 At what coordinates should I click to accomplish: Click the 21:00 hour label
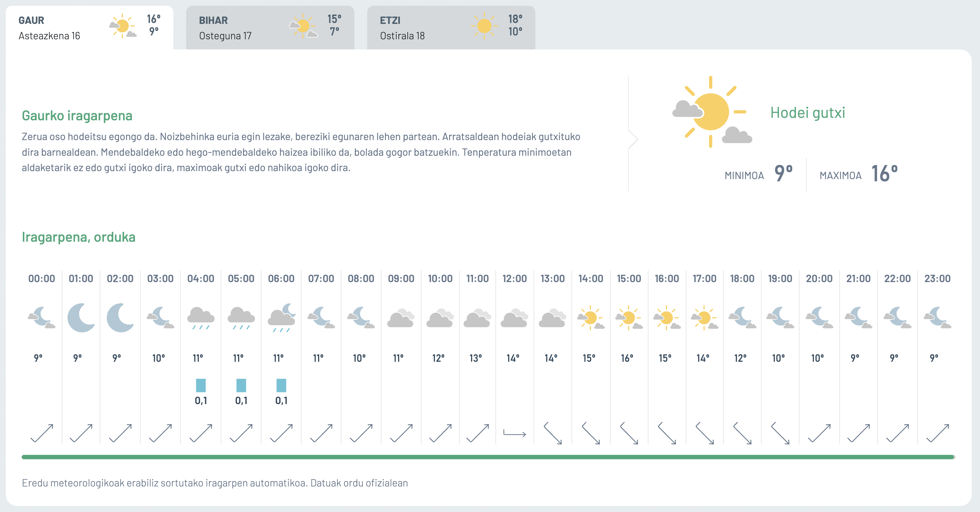click(858, 279)
